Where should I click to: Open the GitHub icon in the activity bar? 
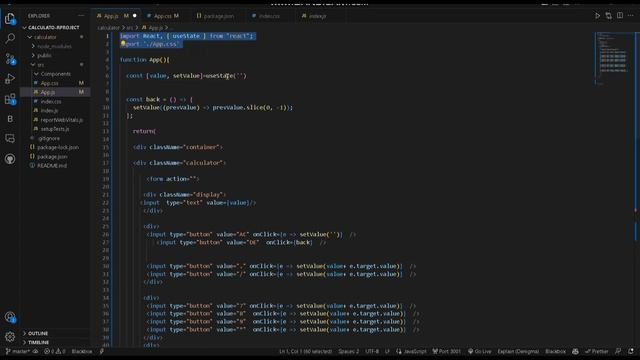point(10,159)
